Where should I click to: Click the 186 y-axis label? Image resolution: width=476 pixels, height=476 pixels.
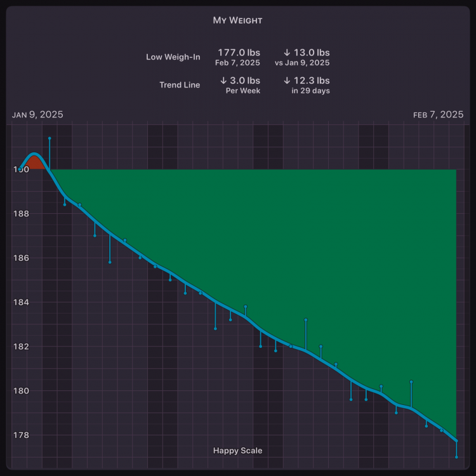(20, 258)
